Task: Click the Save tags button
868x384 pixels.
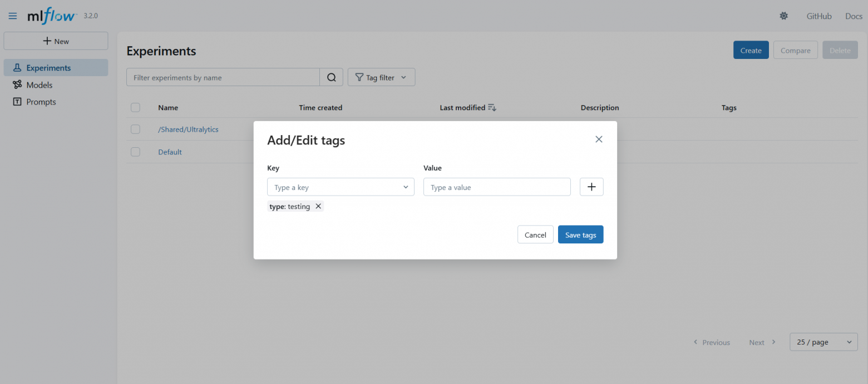Action: click(580, 235)
